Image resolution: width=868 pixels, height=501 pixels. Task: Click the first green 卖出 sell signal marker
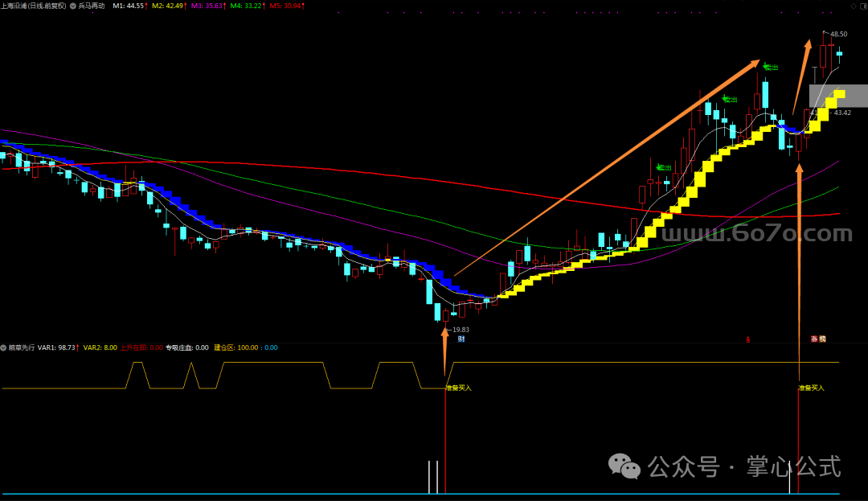click(x=664, y=167)
